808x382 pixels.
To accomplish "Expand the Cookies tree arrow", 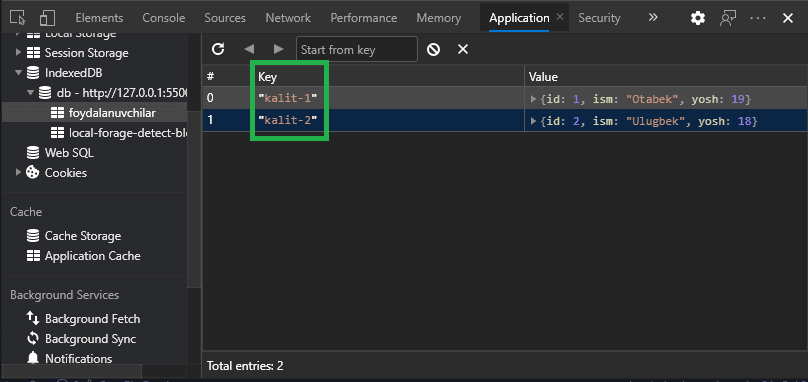I will click(x=19, y=172).
